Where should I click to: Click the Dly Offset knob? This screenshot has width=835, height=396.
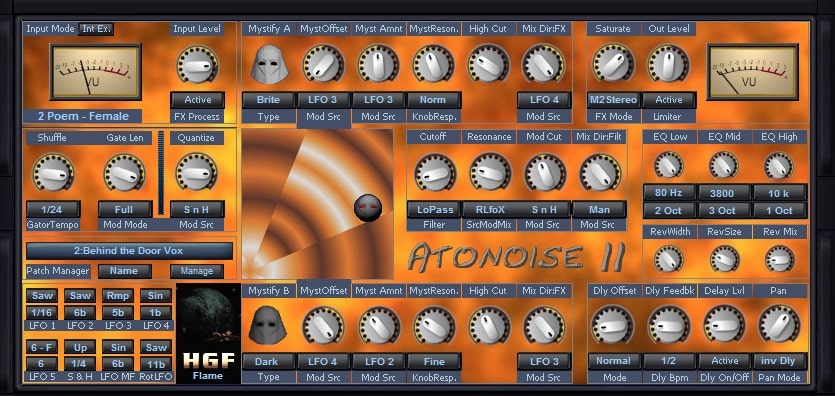point(612,325)
